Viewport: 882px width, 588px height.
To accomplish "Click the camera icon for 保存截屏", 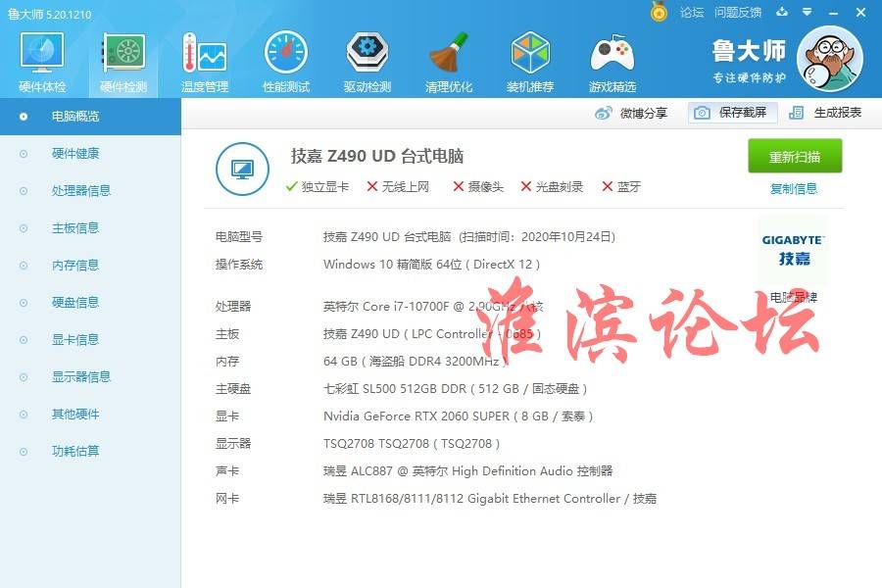I will tap(702, 113).
